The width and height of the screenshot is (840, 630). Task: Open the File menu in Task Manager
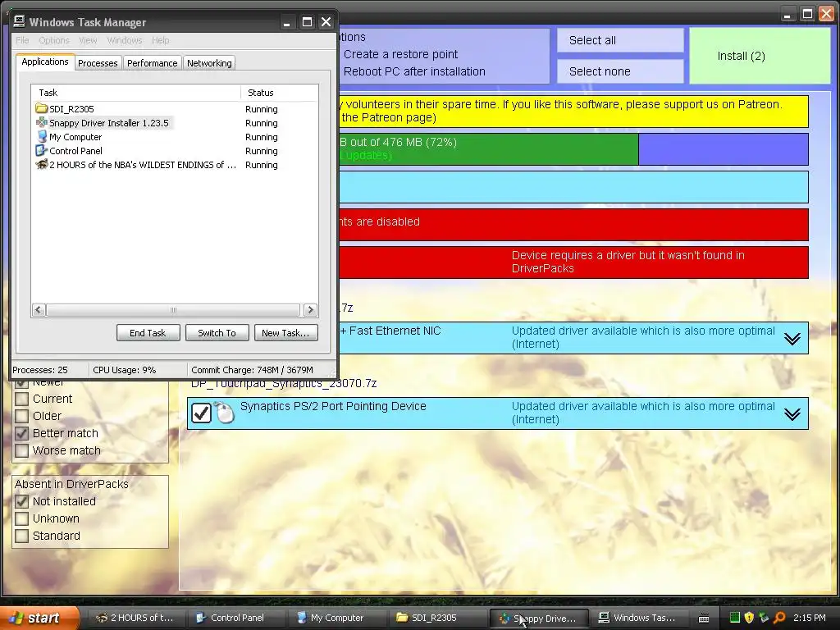(x=22, y=40)
